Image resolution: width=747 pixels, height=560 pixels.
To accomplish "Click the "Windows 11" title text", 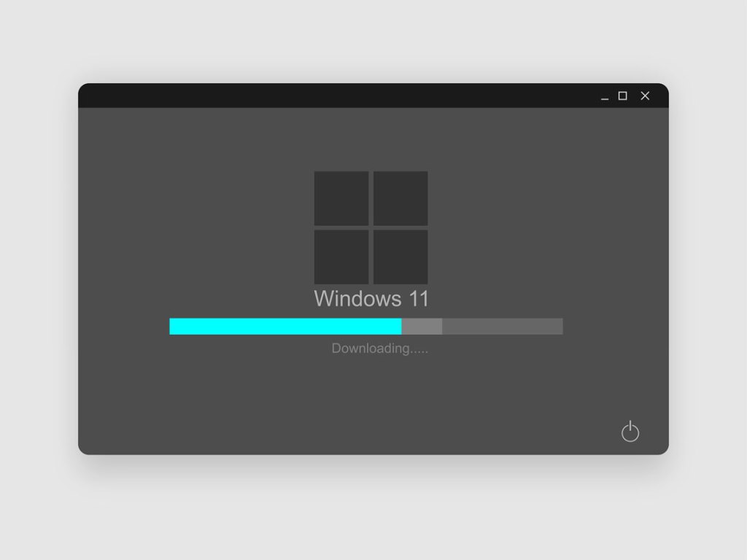I will [371, 299].
